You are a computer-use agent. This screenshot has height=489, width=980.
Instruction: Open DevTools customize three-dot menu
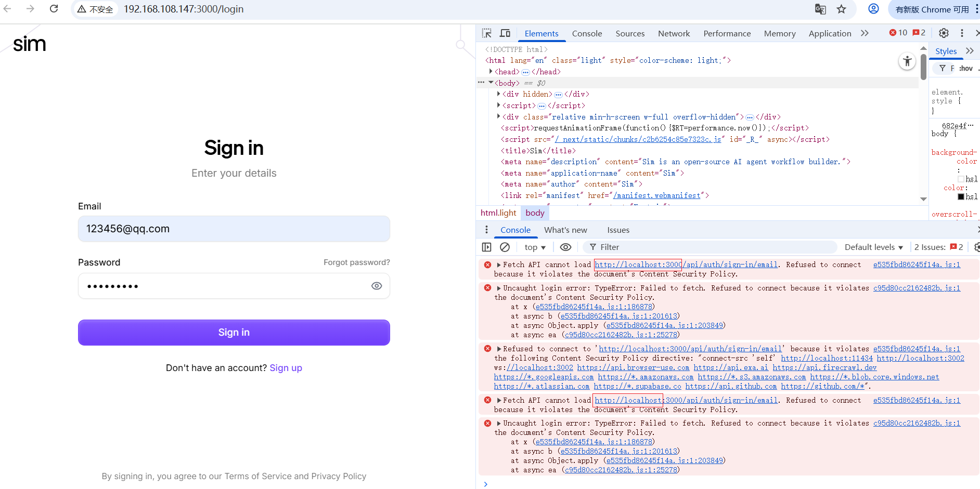962,33
